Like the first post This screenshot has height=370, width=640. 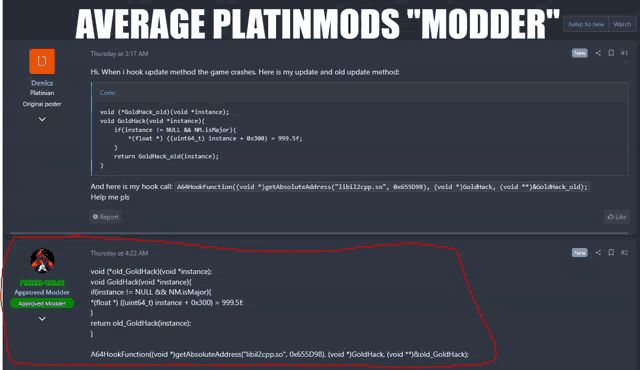coord(617,217)
